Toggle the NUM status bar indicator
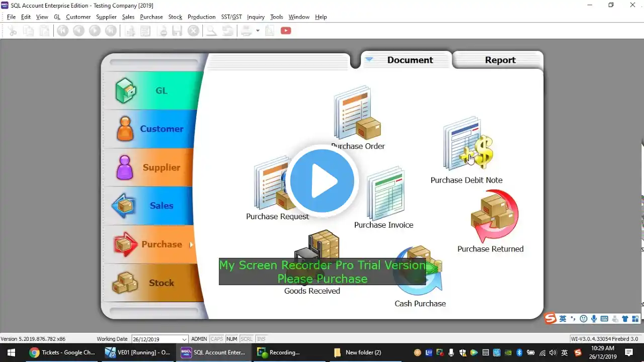 pos(231,339)
